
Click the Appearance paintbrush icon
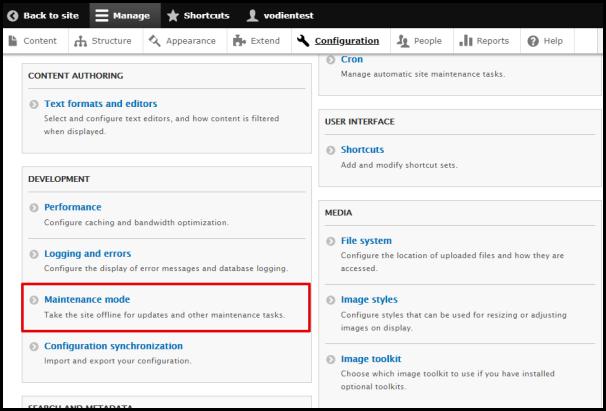(155, 41)
